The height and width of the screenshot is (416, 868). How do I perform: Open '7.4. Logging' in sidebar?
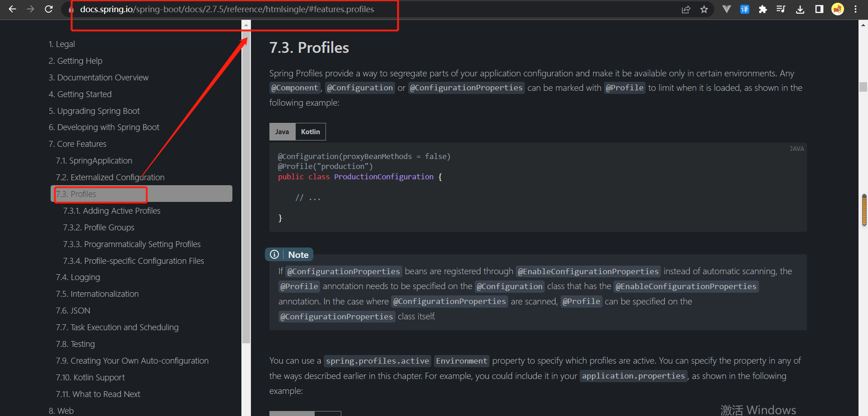coord(78,277)
